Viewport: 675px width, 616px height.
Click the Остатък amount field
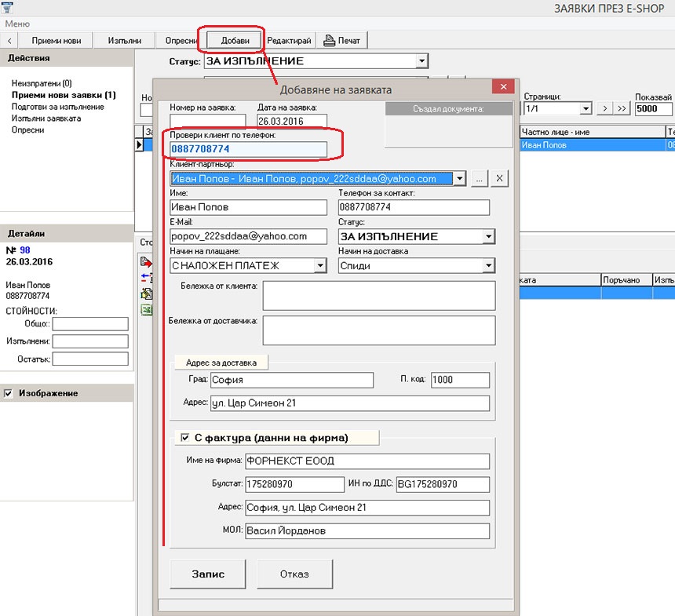(x=90, y=359)
